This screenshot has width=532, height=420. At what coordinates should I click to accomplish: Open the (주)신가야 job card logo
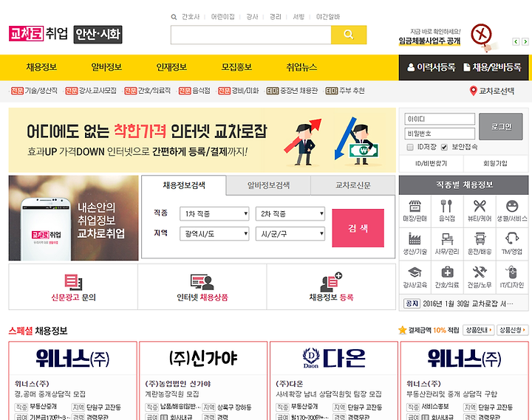point(203,358)
